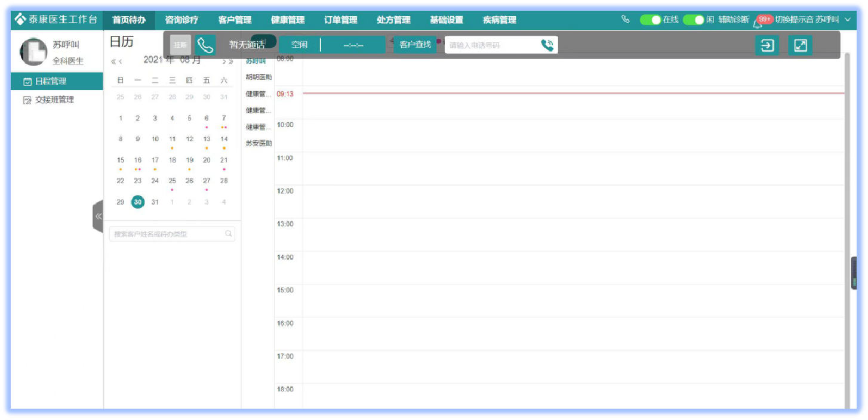Click the login arrow icon in call bar
This screenshot has height=420, width=868.
[767, 45]
